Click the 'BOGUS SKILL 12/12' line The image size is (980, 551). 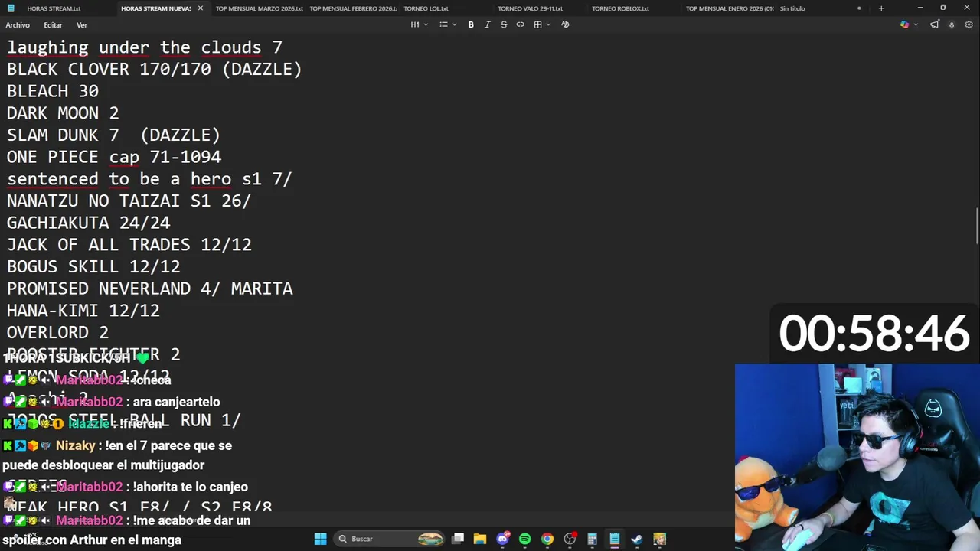coord(93,267)
